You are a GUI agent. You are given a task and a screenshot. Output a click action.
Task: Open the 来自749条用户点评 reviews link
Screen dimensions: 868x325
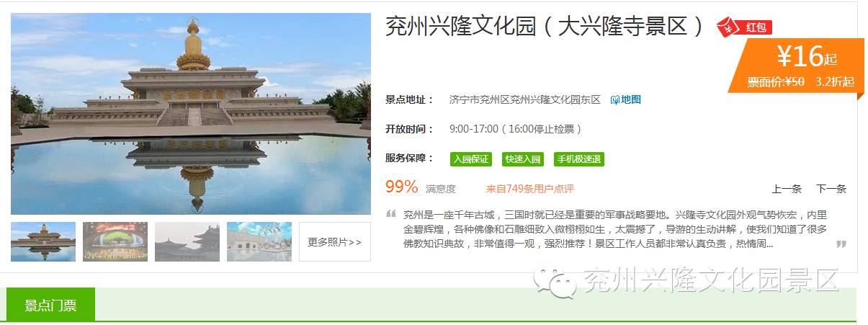click(530, 189)
